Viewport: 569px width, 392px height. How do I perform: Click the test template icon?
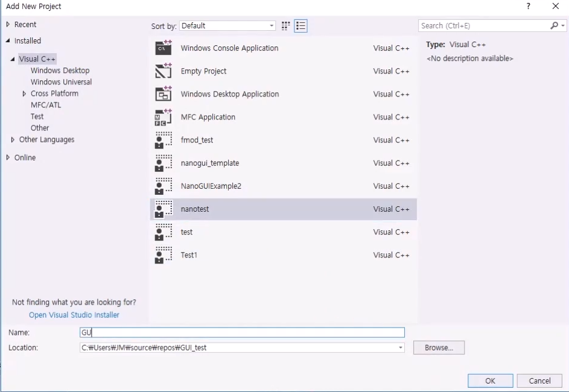[x=164, y=232]
